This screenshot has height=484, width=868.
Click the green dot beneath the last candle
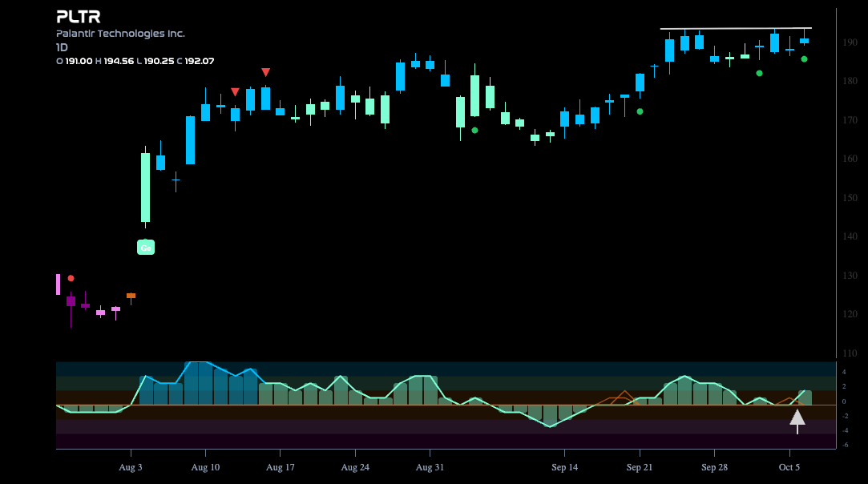point(805,58)
